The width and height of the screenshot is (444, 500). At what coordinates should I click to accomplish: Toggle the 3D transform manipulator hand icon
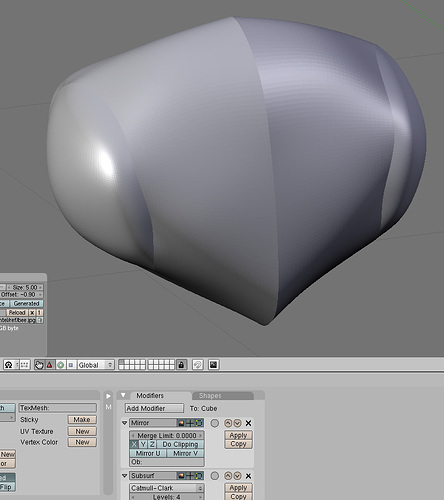point(39,365)
